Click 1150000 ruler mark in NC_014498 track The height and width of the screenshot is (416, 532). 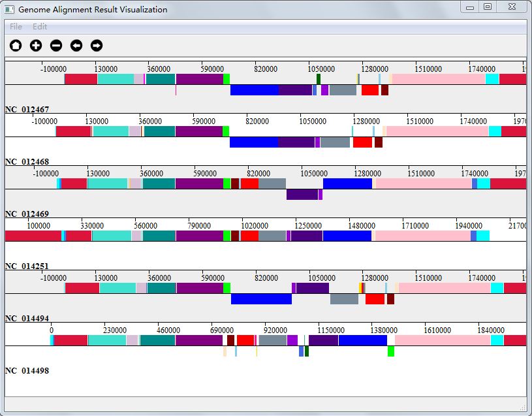(331, 330)
